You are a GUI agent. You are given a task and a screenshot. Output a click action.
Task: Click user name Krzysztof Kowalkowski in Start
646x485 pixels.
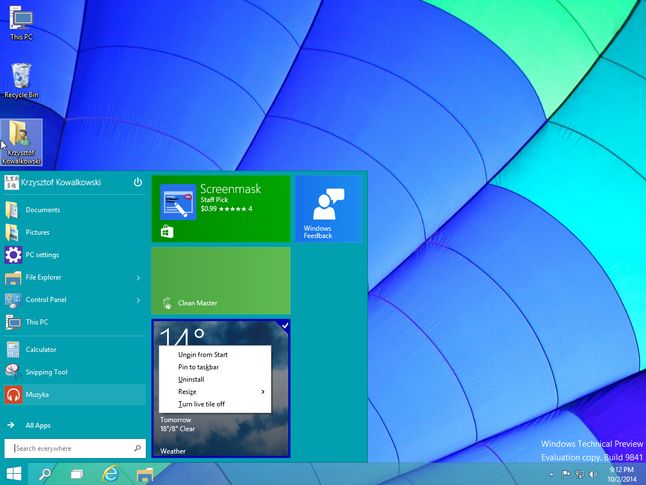(x=61, y=182)
